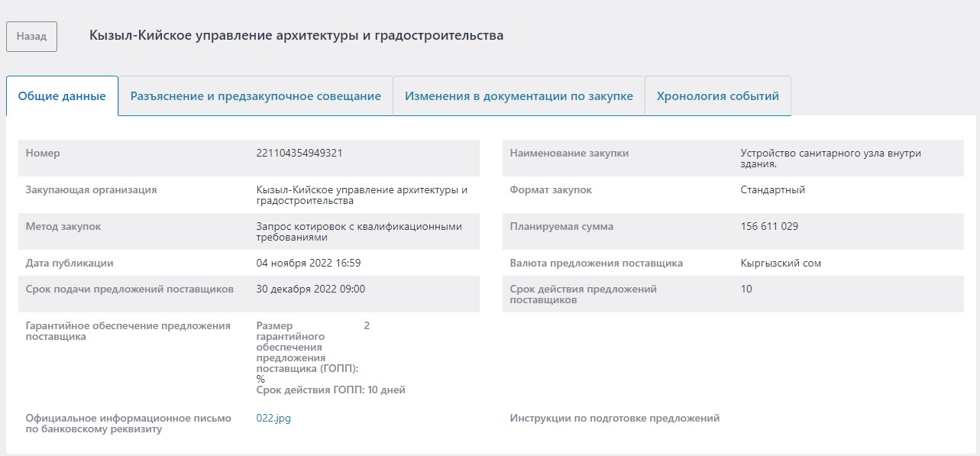Click the Кыргызский сом currency value
Image resolution: width=980 pixels, height=456 pixels.
click(781, 263)
